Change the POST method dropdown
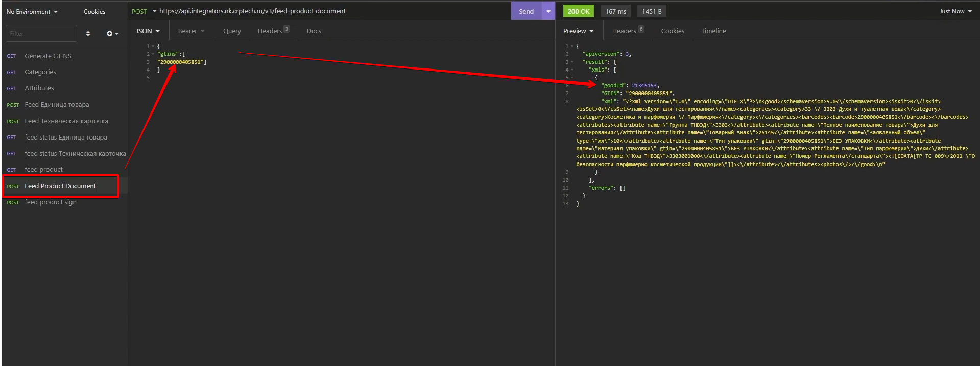This screenshot has width=980, height=366. pos(144,11)
